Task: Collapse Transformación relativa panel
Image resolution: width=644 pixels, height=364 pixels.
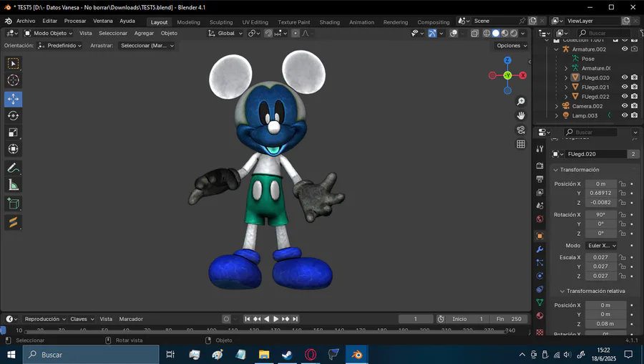Action: tap(562, 291)
